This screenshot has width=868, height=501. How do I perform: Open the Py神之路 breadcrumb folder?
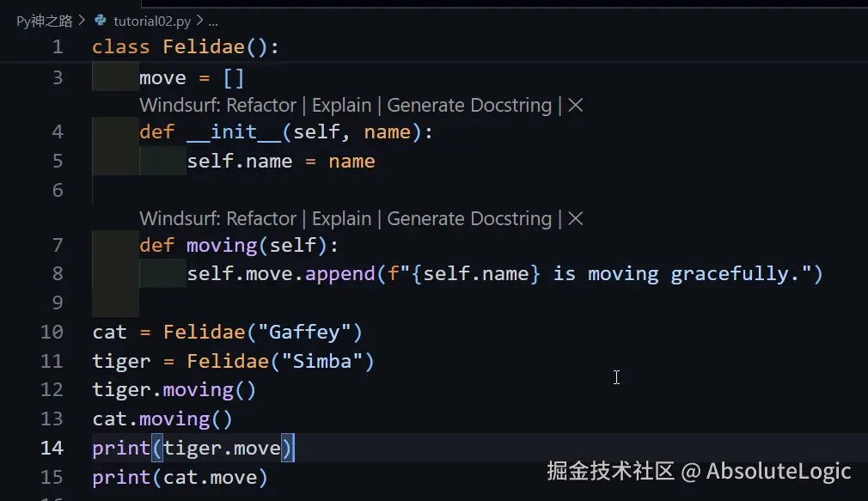coord(45,21)
